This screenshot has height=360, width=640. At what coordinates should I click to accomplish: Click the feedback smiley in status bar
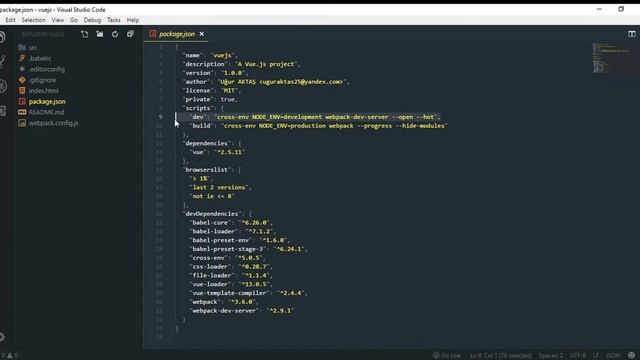pos(631,356)
